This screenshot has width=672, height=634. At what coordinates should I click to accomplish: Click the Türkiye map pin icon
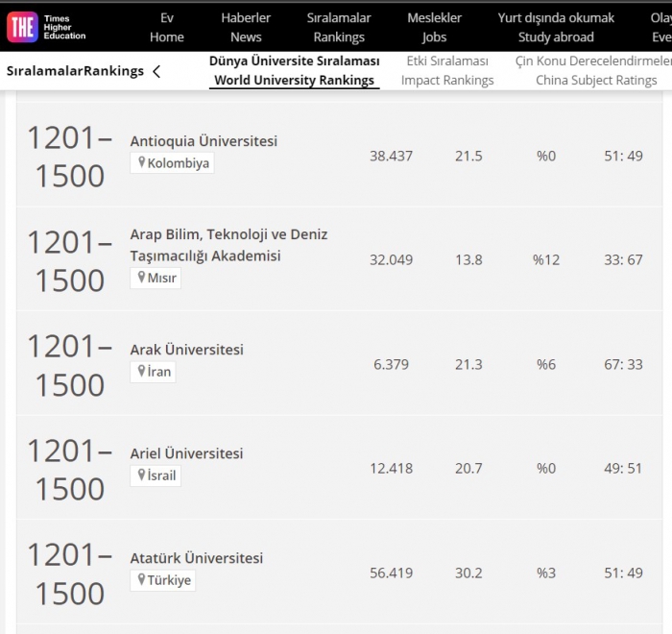(141, 579)
